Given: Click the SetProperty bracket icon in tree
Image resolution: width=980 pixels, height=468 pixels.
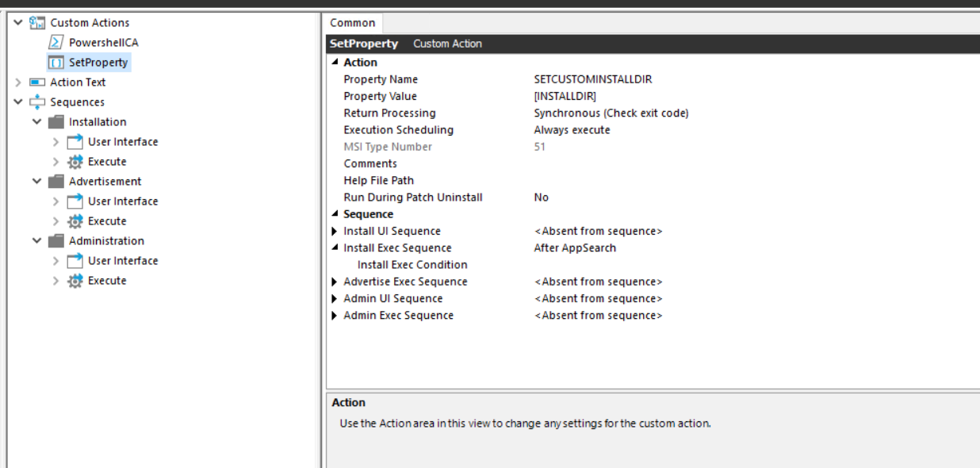Looking at the screenshot, I should click(x=56, y=63).
